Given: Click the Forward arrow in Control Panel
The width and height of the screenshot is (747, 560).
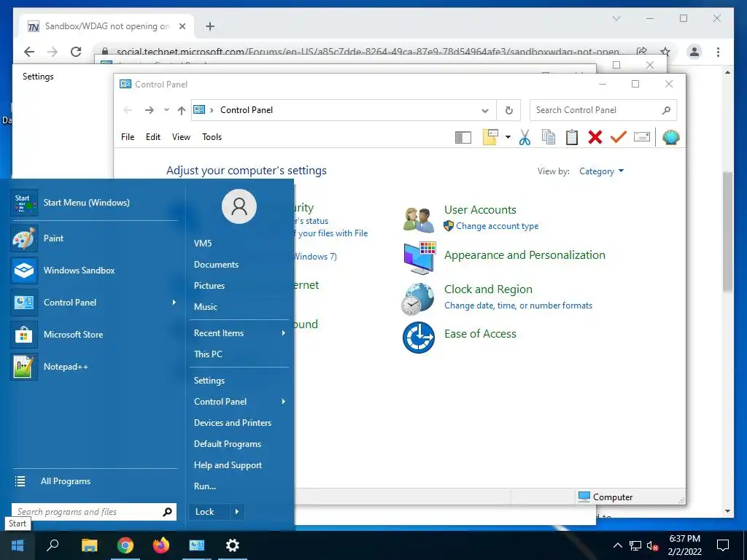Looking at the screenshot, I should click(149, 111).
